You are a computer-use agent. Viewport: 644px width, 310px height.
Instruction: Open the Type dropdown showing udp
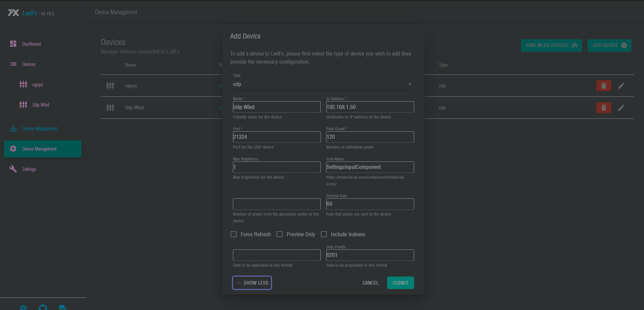409,84
